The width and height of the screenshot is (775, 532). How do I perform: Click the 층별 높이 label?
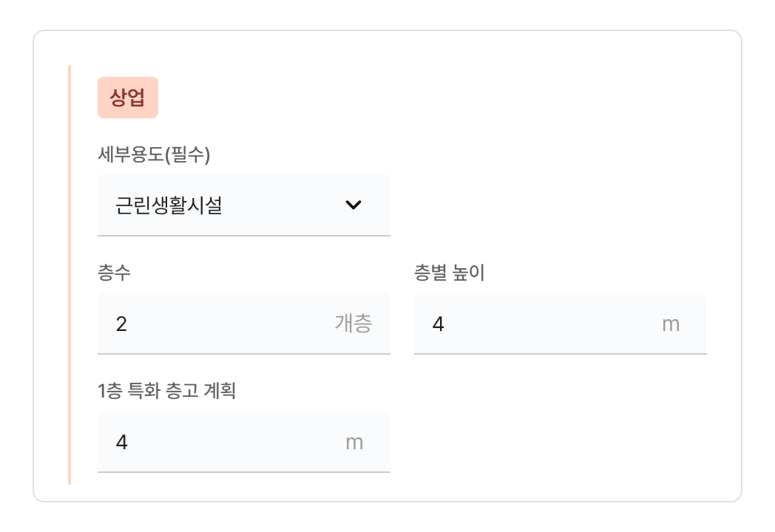point(449,273)
